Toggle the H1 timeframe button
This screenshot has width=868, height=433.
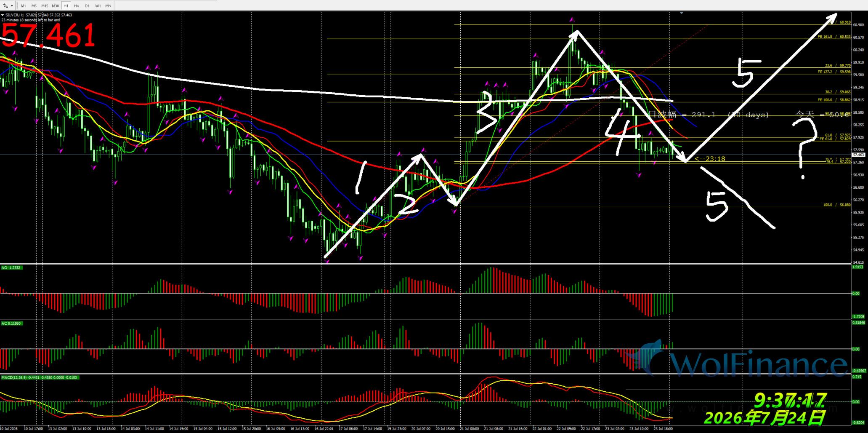tap(66, 6)
